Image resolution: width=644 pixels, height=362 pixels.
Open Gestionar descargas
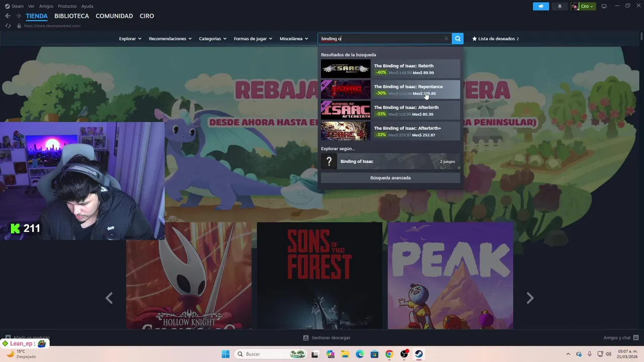point(327,338)
